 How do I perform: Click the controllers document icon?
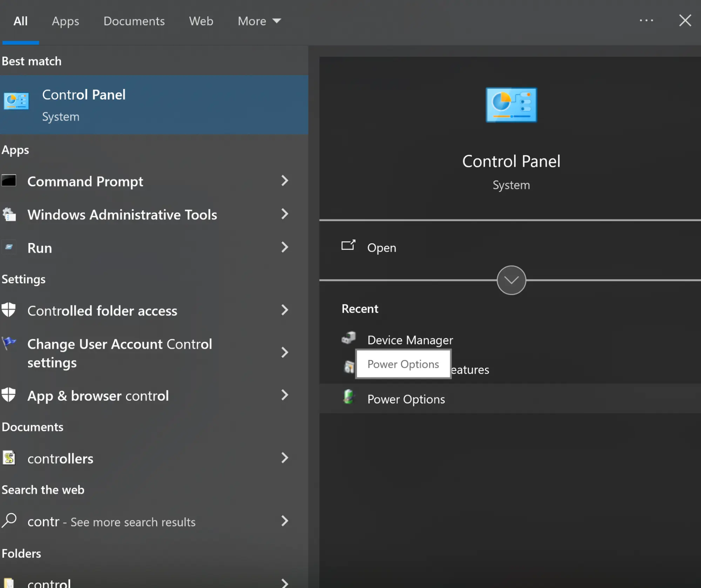coord(9,458)
